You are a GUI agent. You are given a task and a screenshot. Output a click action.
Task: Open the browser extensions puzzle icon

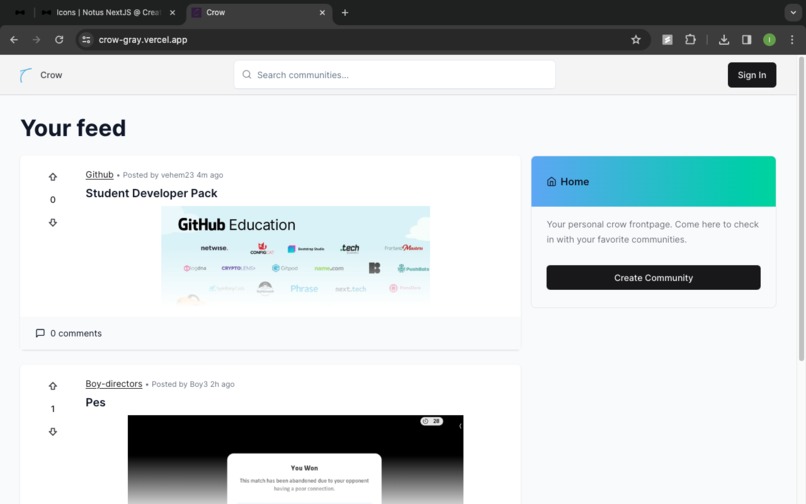click(x=690, y=40)
